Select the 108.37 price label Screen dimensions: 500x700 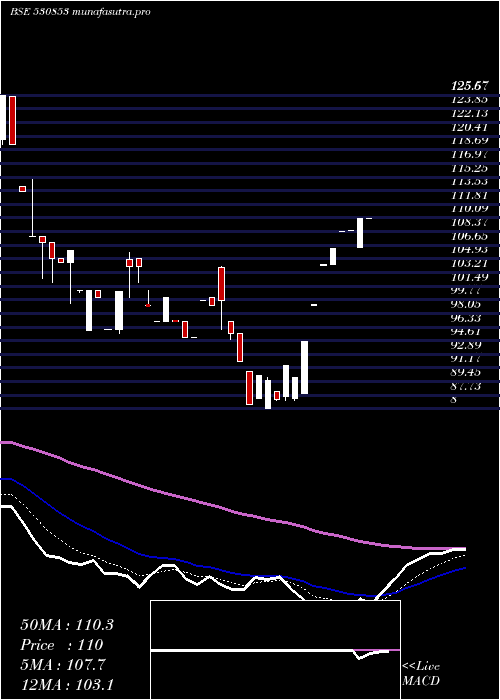[x=470, y=222]
